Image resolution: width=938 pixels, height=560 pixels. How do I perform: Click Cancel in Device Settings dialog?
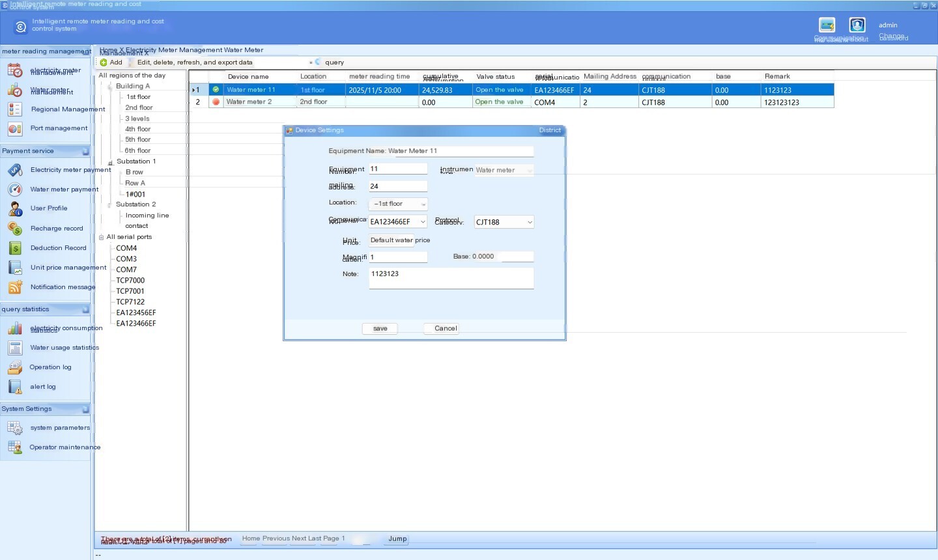tap(442, 329)
